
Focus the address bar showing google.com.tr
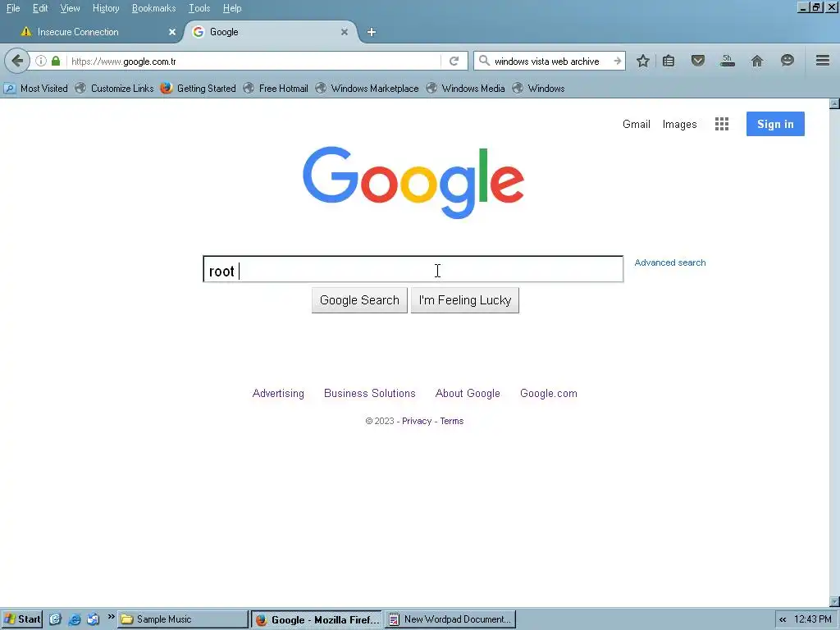point(254,61)
